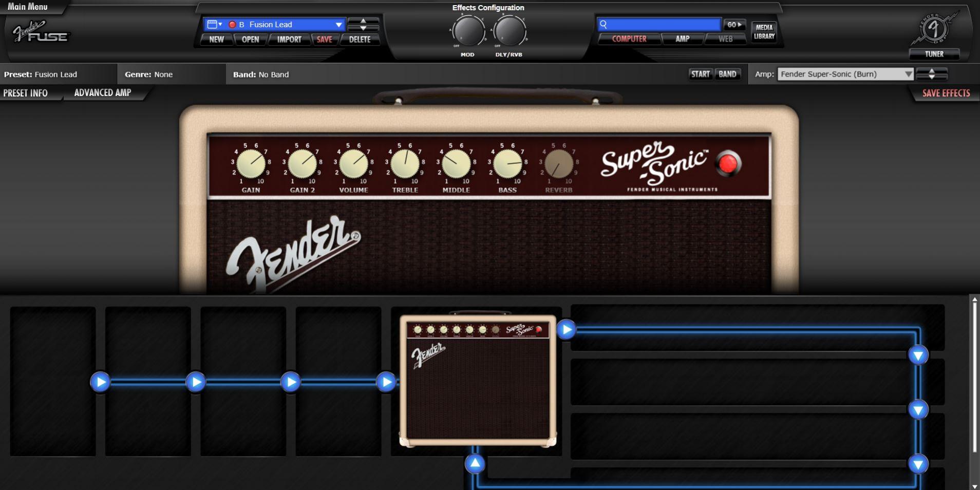Viewport: 980px width, 490px height.
Task: Click the Band button
Action: (x=727, y=74)
